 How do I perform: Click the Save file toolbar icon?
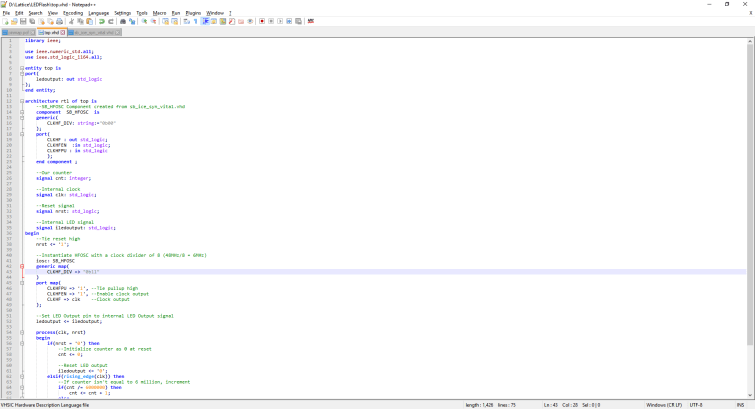(x=22, y=21)
